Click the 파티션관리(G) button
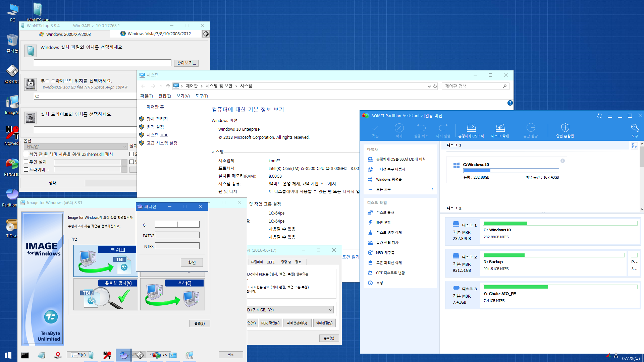This screenshot has height=362, width=644. click(297, 323)
